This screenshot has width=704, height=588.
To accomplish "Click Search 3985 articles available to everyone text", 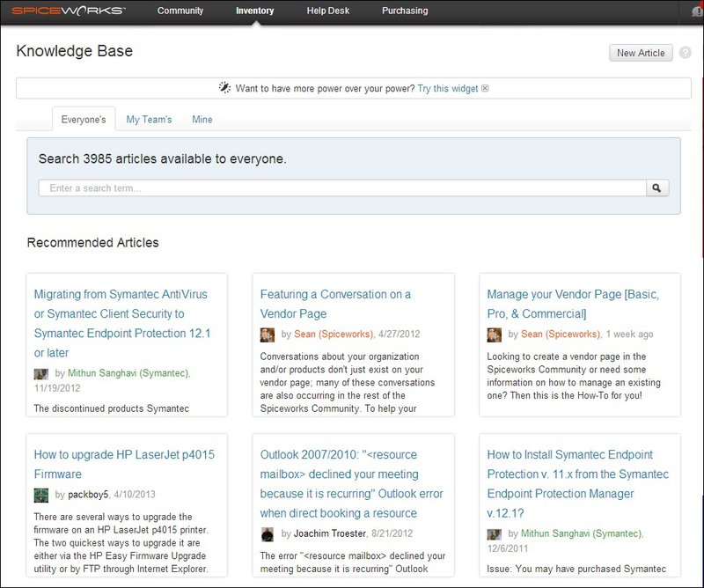I will [163, 158].
